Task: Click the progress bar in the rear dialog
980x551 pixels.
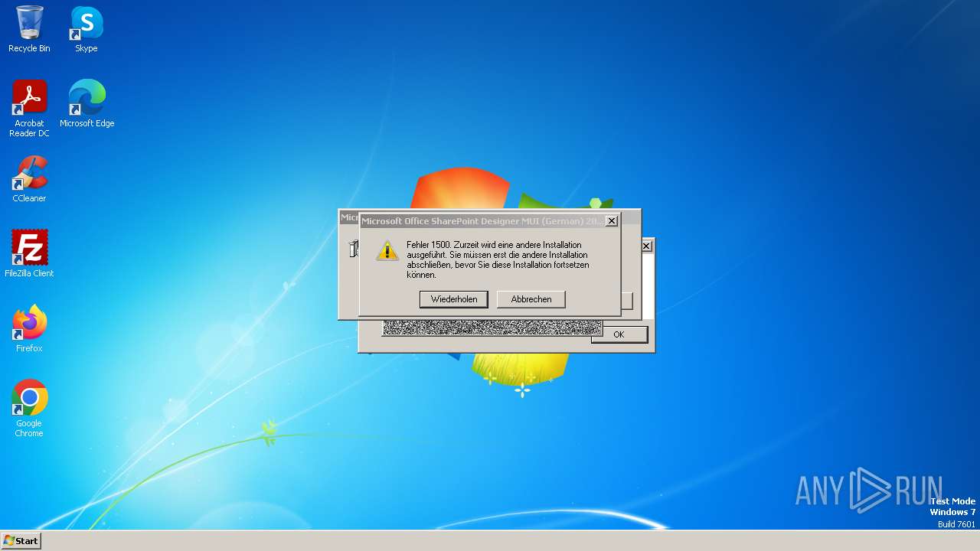Action: coord(492,328)
